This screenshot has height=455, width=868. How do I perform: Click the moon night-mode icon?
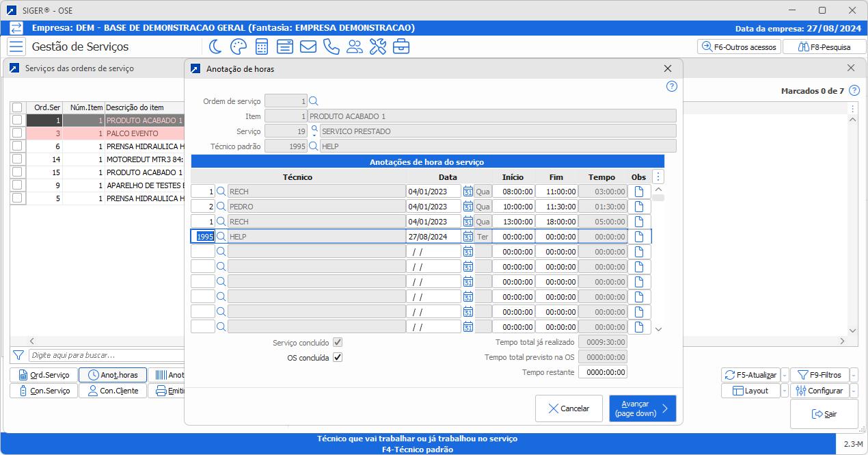pyautogui.click(x=215, y=47)
